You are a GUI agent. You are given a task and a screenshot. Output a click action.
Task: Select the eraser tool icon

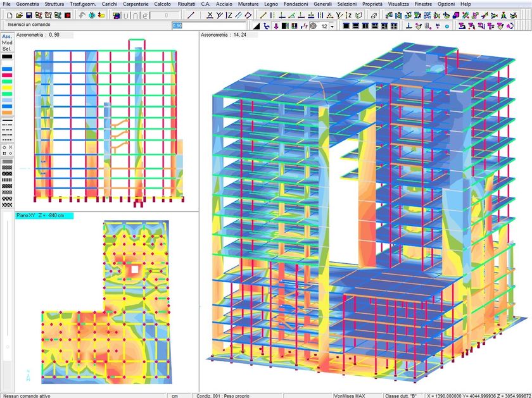click(x=374, y=15)
